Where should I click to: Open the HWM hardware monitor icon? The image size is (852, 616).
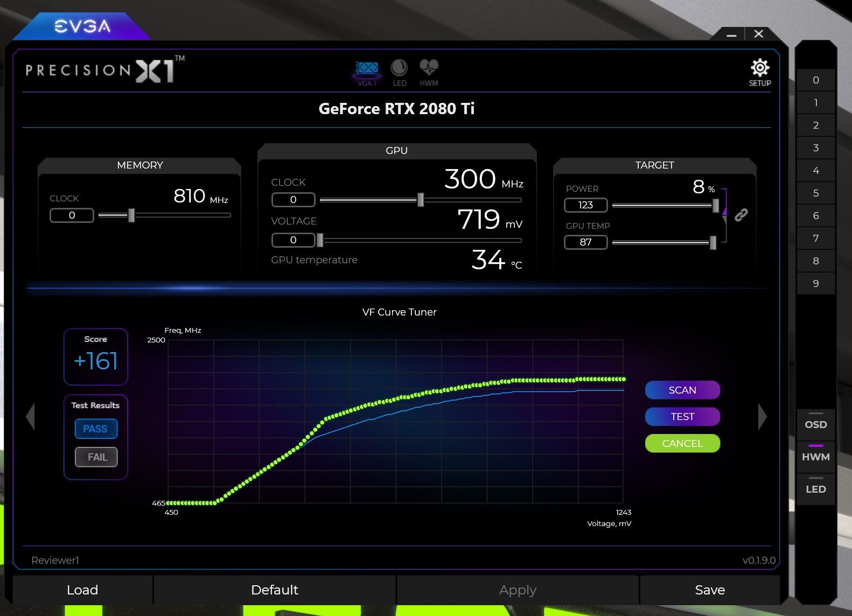pyautogui.click(x=429, y=73)
